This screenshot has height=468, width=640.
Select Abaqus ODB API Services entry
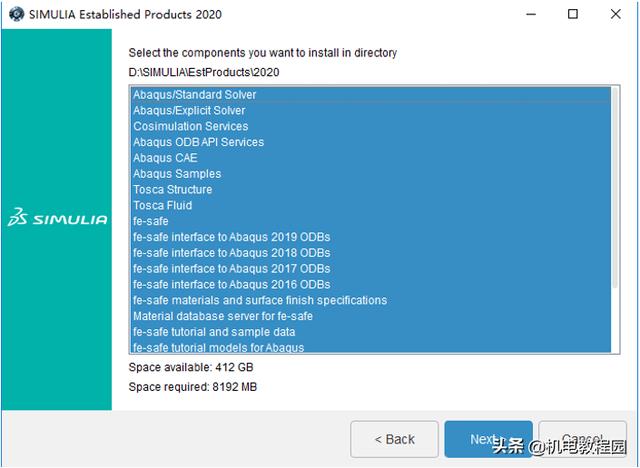click(x=371, y=142)
